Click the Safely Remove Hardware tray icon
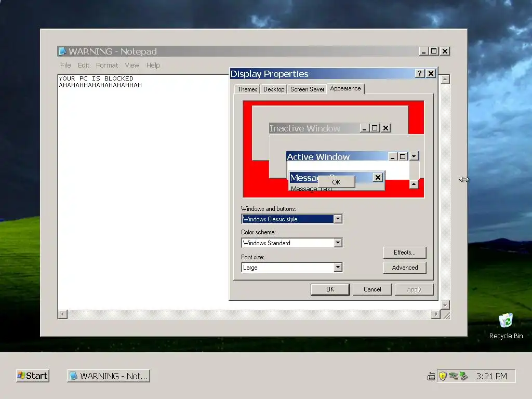Viewport: 532px width, 399px height. tap(463, 376)
